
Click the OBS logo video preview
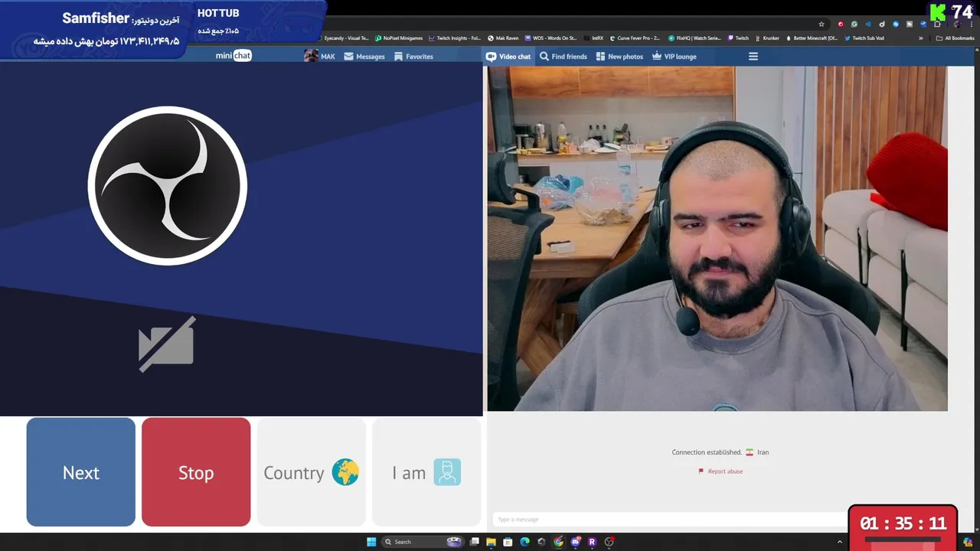point(167,186)
